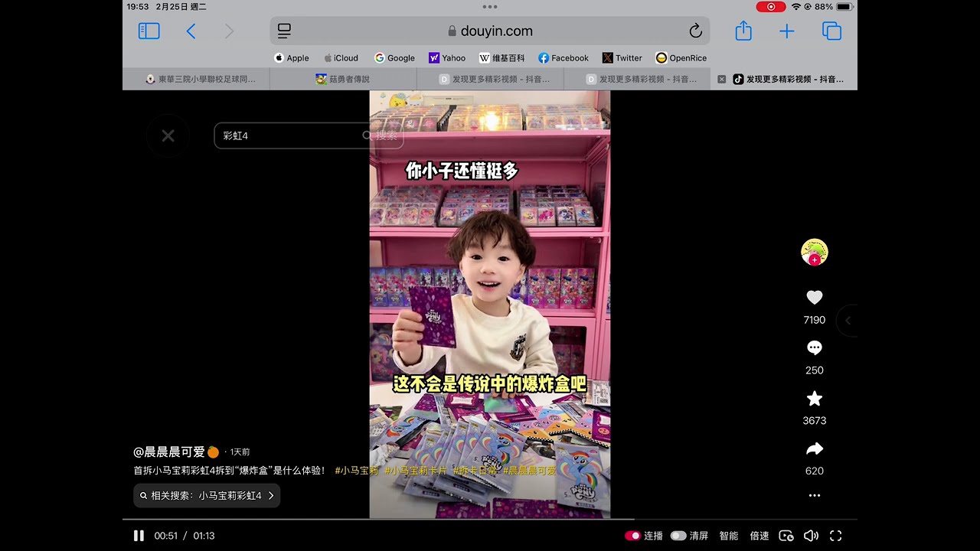Favorite the video with star icon
Image resolution: width=980 pixels, height=551 pixels.
point(815,399)
